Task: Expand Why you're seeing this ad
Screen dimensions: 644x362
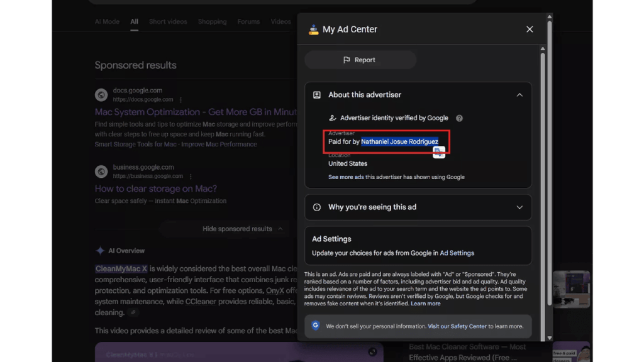Action: pos(519,207)
